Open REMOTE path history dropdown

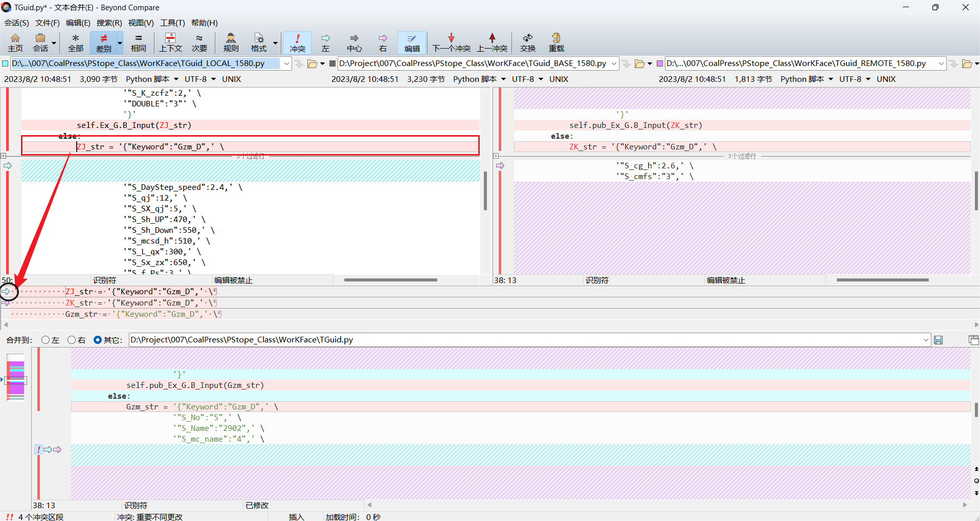[941, 63]
